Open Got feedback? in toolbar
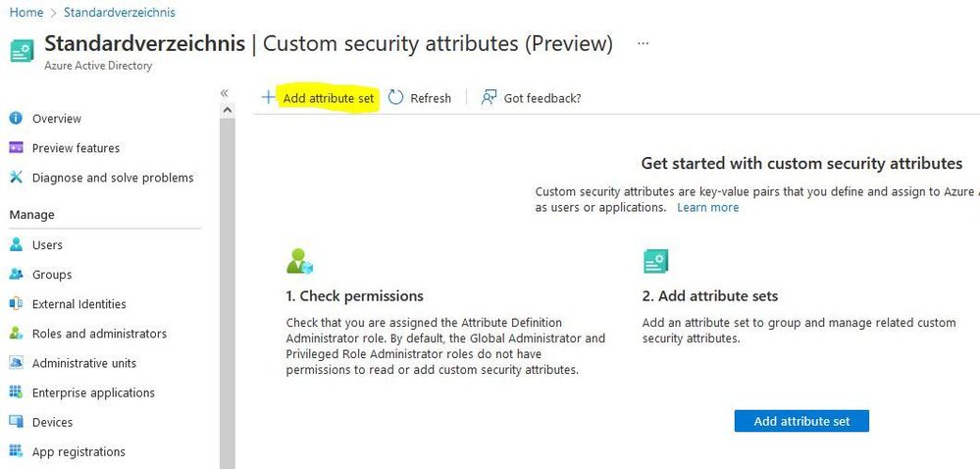 532,98
